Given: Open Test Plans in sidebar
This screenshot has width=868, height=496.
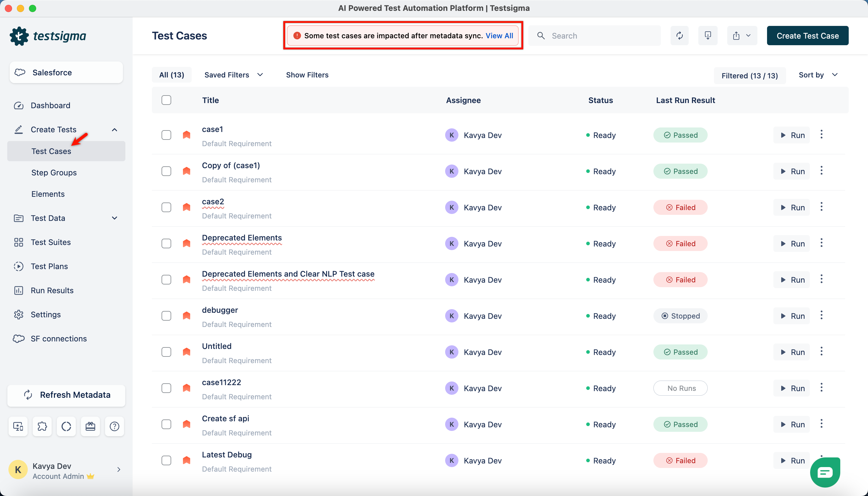Looking at the screenshot, I should tap(49, 266).
